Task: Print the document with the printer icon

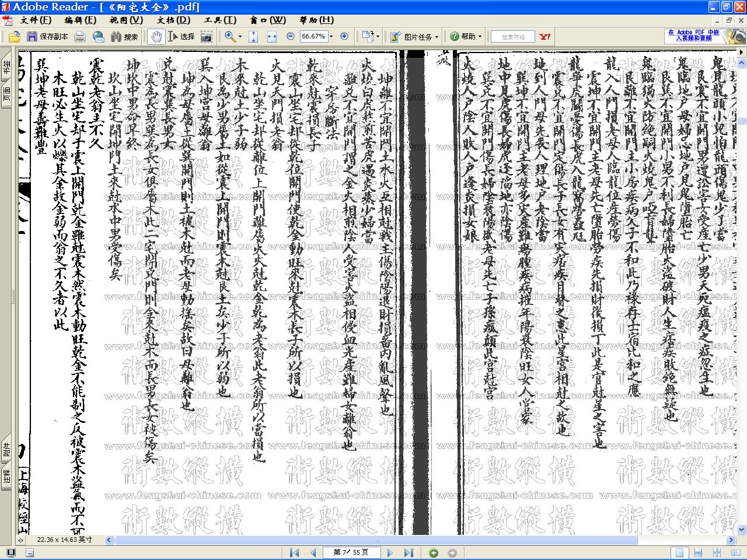Action: 80,37
